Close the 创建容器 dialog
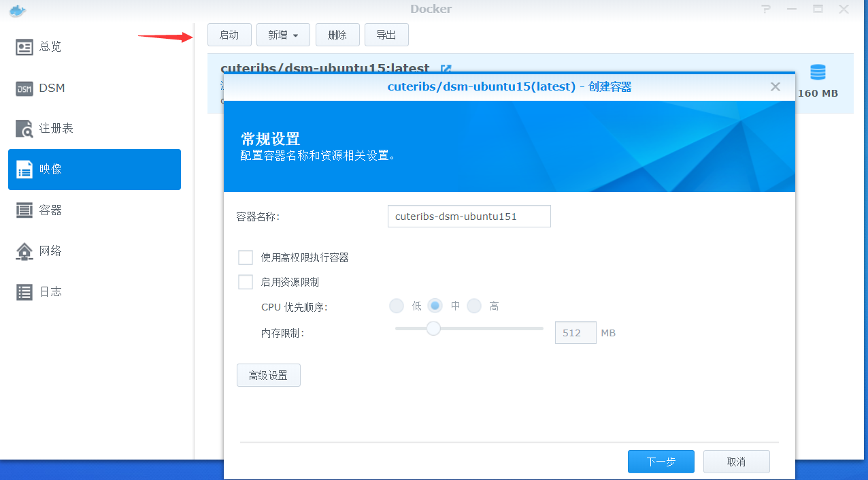This screenshot has height=480, width=868. click(x=775, y=86)
